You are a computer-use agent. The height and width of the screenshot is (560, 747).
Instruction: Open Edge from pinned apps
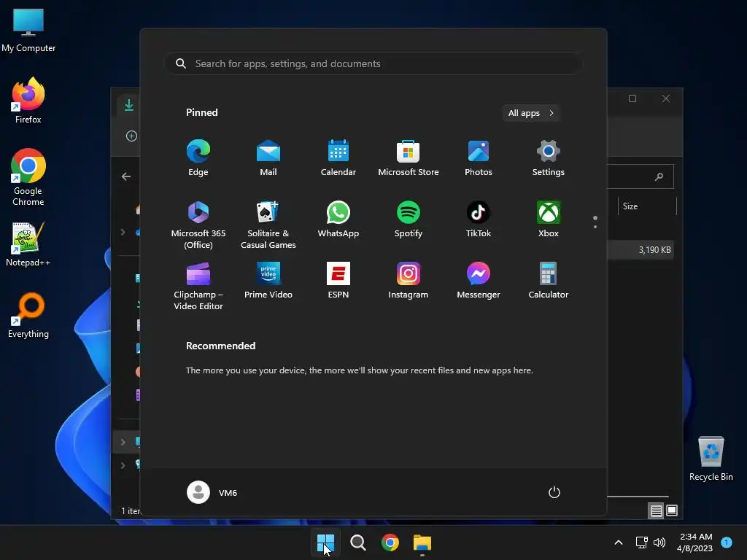198,158
